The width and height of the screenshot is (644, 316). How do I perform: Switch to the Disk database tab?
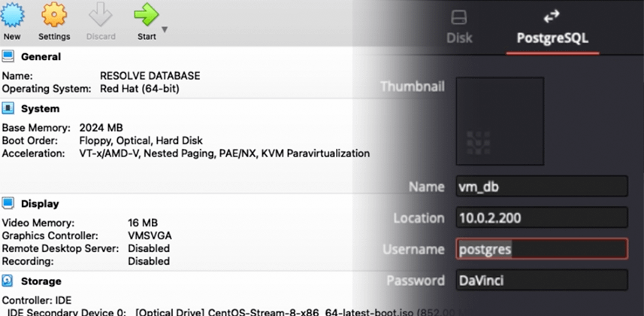[x=459, y=27]
